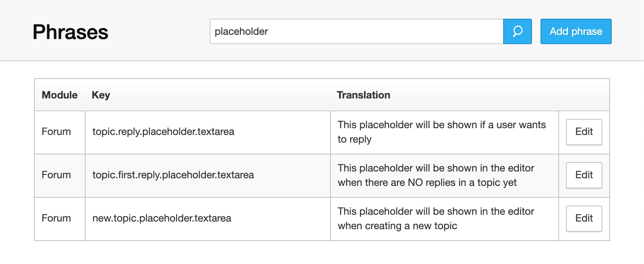
Task: Click the Translation column header
Action: (x=364, y=95)
